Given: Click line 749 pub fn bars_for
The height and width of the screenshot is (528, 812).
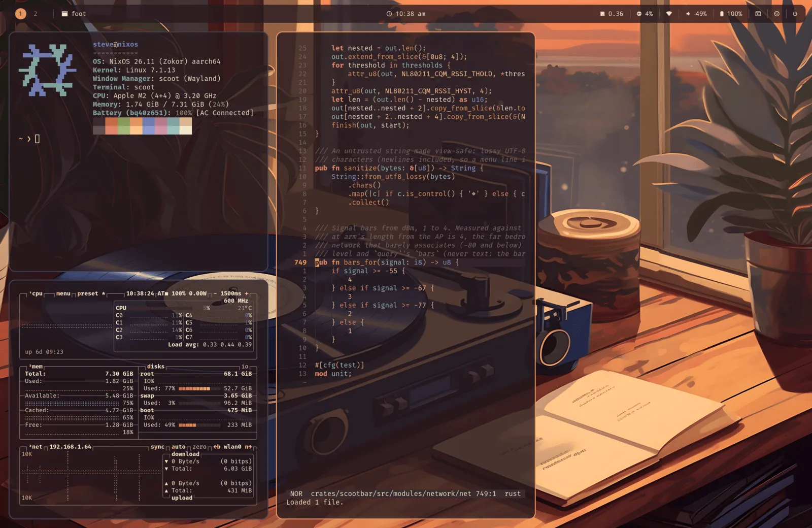Looking at the screenshot, I should click(x=387, y=262).
